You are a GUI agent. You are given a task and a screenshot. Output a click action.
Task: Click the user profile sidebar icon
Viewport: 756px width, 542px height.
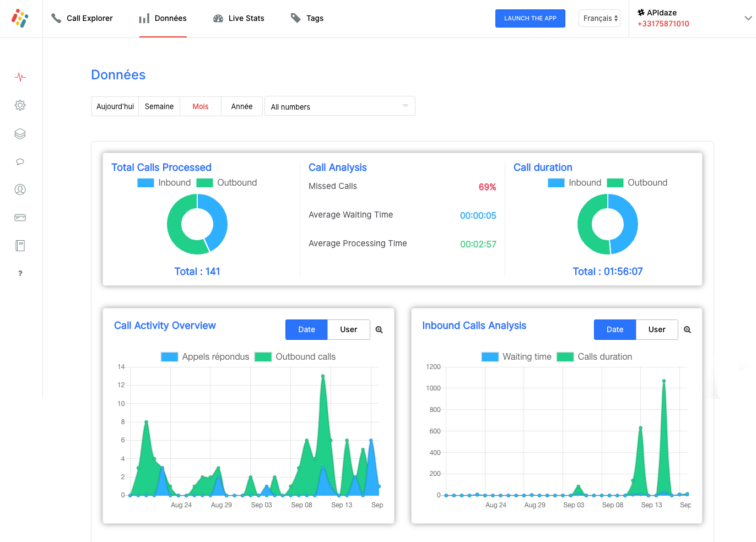(20, 189)
